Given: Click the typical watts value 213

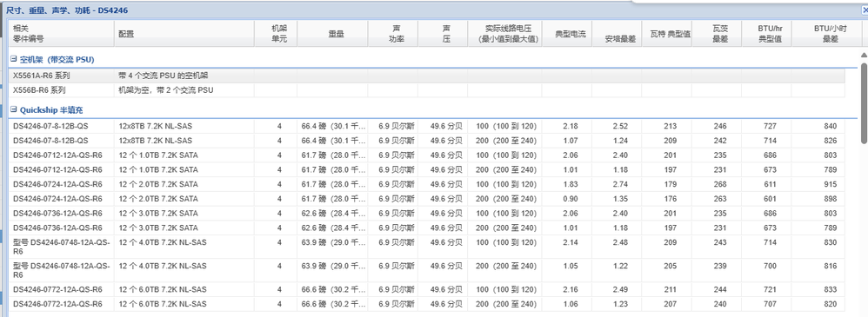Looking at the screenshot, I should click(x=671, y=126).
